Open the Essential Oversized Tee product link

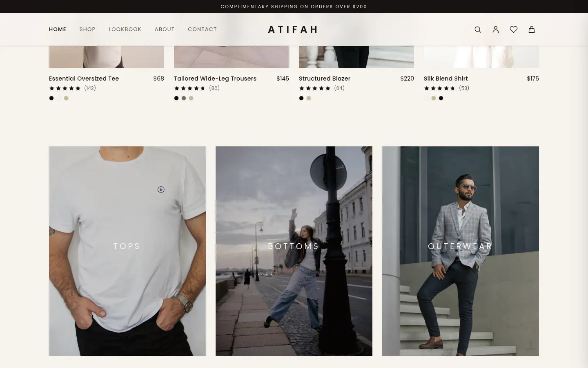[84, 79]
